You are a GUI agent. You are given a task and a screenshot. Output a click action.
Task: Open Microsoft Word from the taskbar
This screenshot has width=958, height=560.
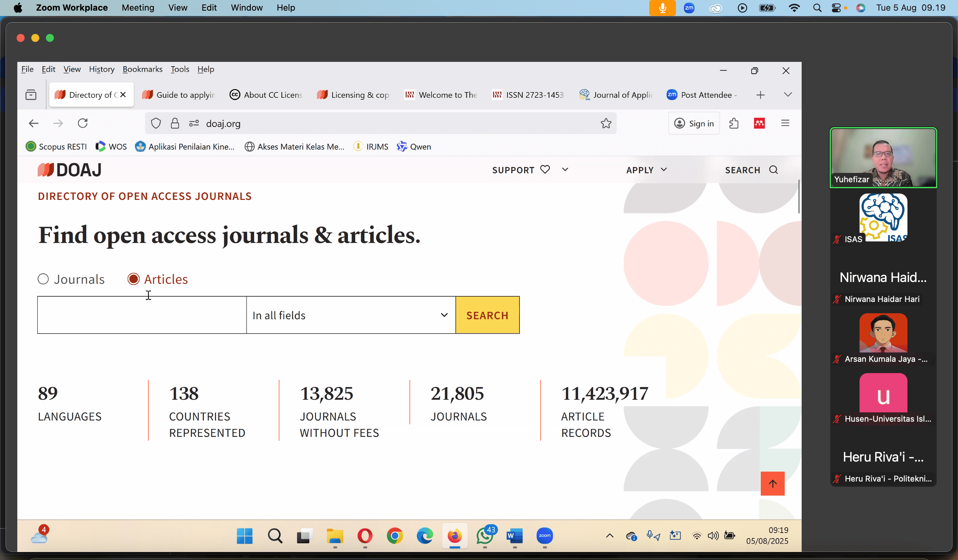pyautogui.click(x=515, y=536)
